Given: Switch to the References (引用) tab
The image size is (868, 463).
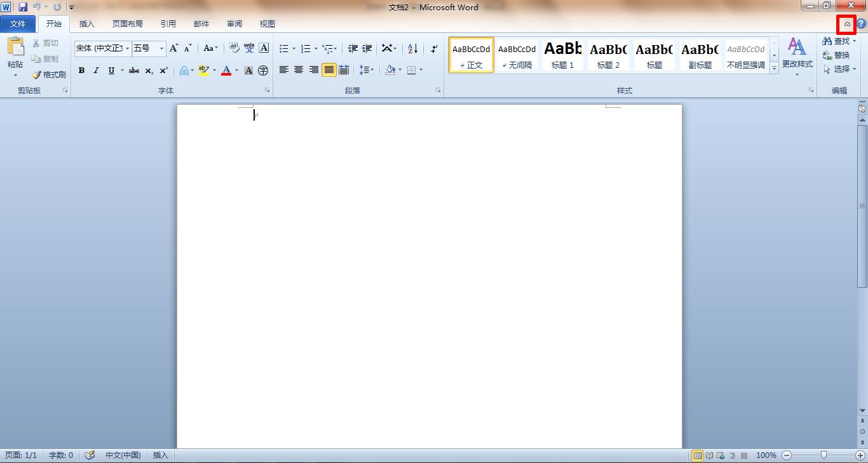Looking at the screenshot, I should 168,24.
